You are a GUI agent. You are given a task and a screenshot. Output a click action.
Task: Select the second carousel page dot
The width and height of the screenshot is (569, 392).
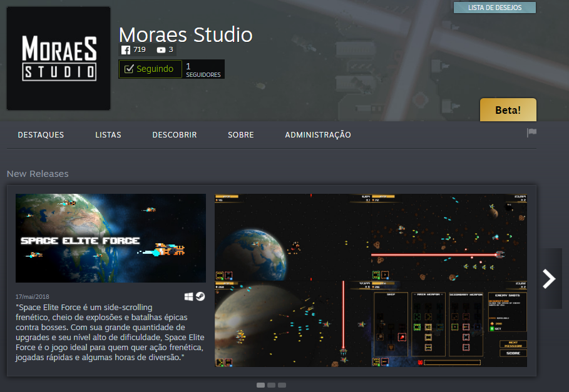[x=271, y=385]
